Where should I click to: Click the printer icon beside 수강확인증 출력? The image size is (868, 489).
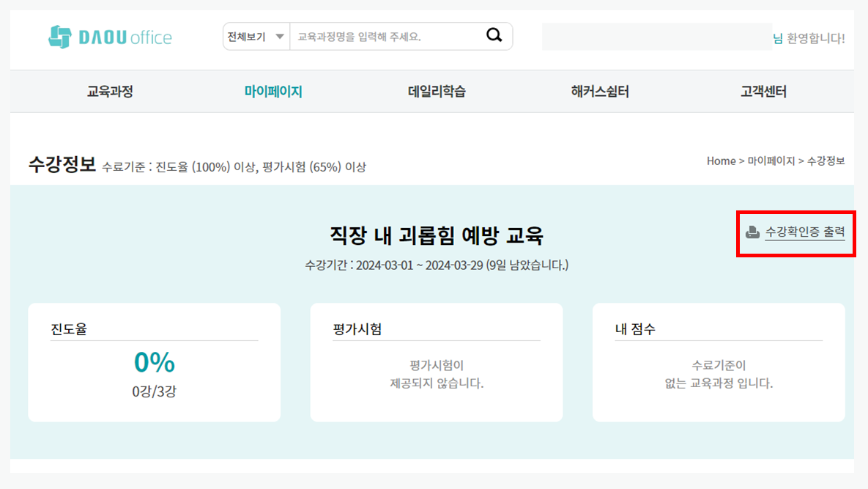752,232
